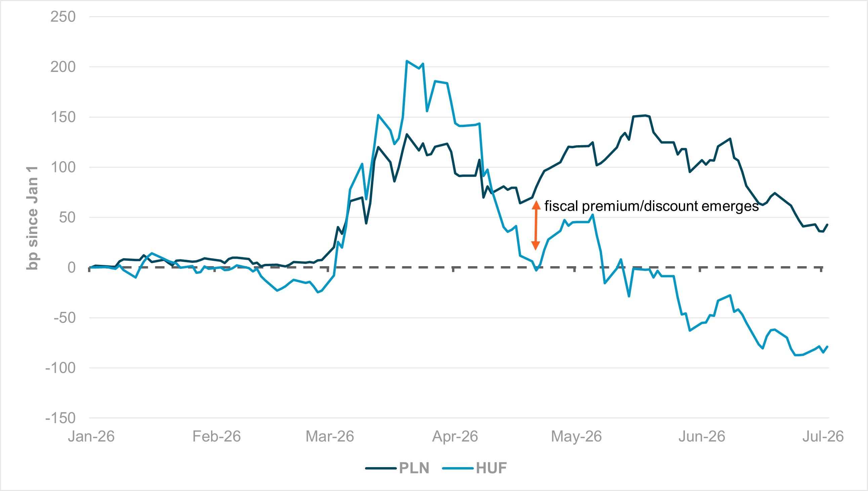Click the 250 y-axis tick label
The width and height of the screenshot is (868, 491).
pos(63,16)
